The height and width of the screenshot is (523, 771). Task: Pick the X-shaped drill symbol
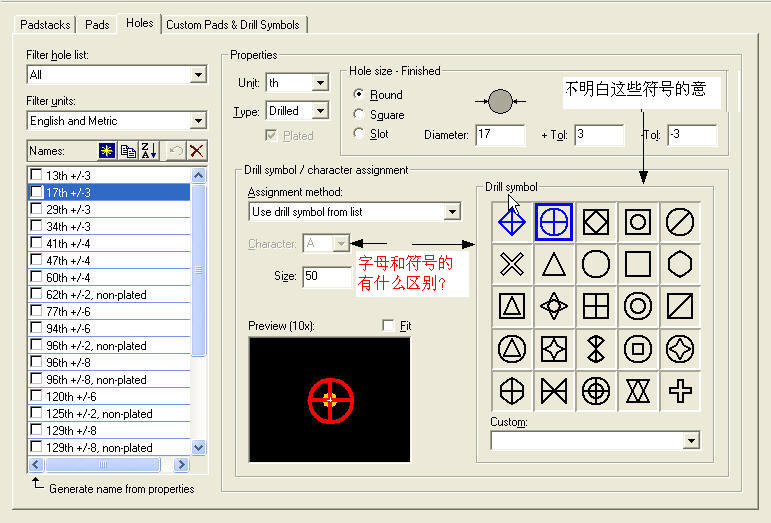point(512,264)
